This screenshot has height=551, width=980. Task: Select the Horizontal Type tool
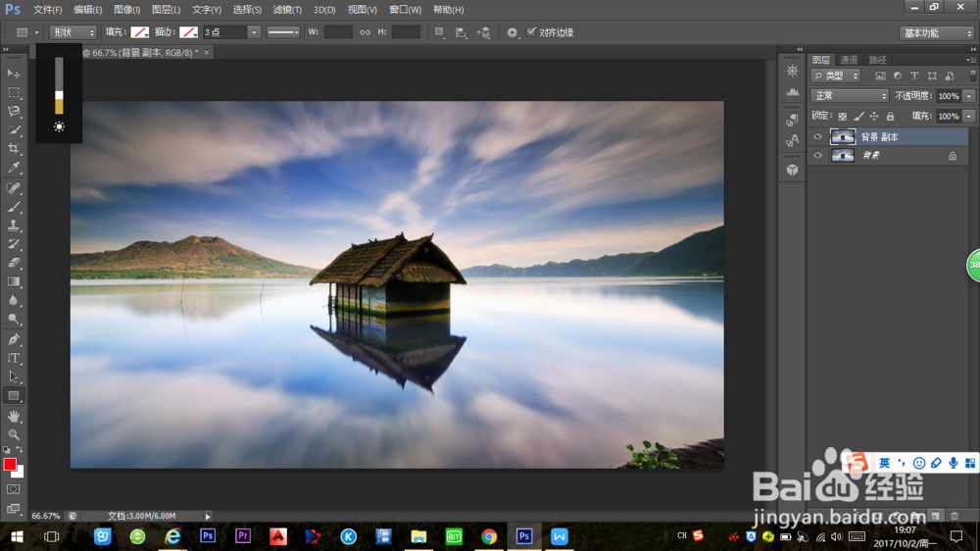coord(14,358)
